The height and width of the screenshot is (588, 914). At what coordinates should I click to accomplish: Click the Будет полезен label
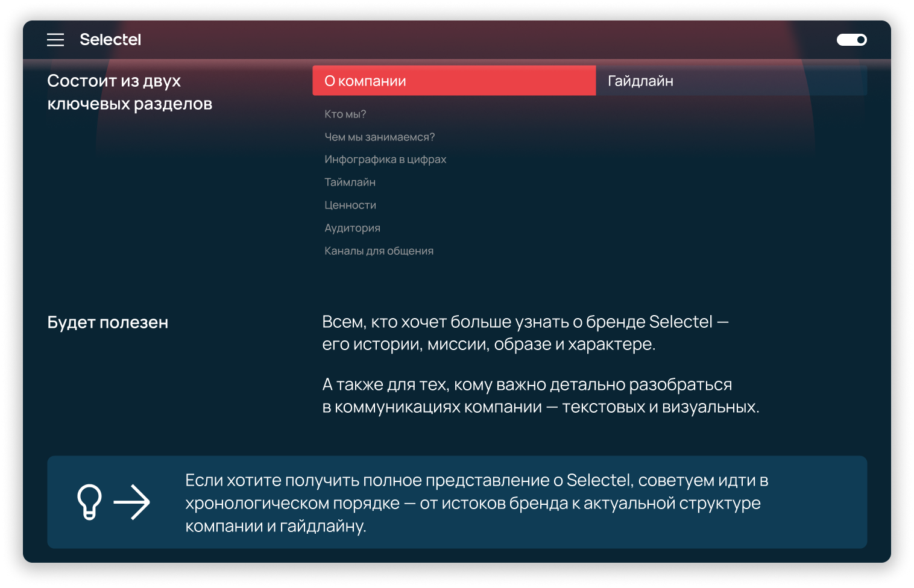click(x=107, y=322)
